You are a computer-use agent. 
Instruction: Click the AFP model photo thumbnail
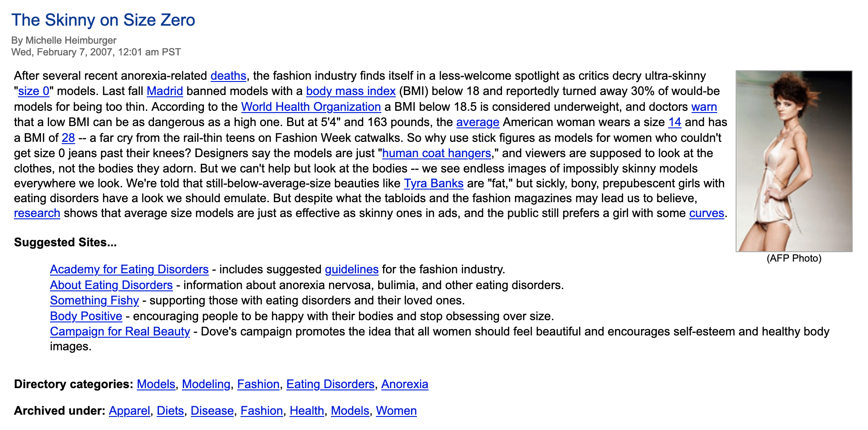794,161
